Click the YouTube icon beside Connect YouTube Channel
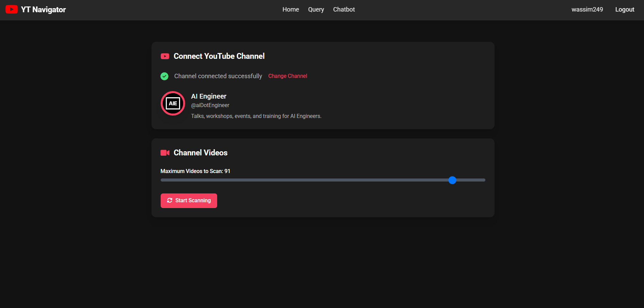 coord(165,56)
